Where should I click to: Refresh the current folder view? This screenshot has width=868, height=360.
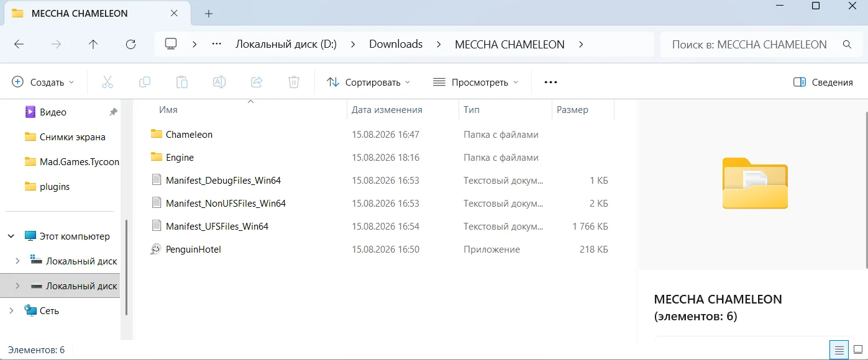pos(130,44)
